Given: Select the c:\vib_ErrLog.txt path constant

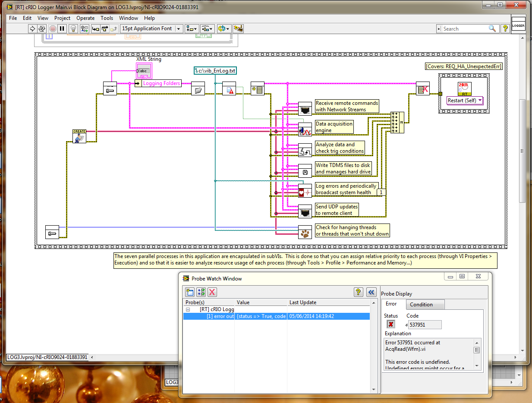Looking at the screenshot, I should click(215, 71).
